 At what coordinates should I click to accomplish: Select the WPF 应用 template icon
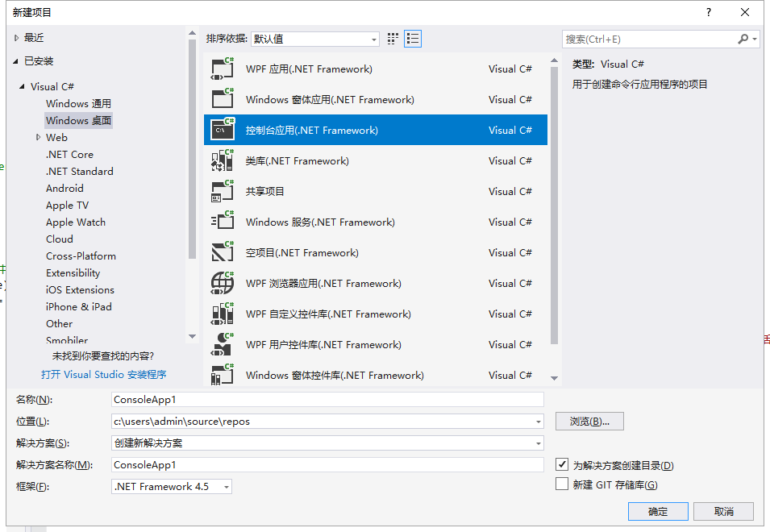pos(222,69)
